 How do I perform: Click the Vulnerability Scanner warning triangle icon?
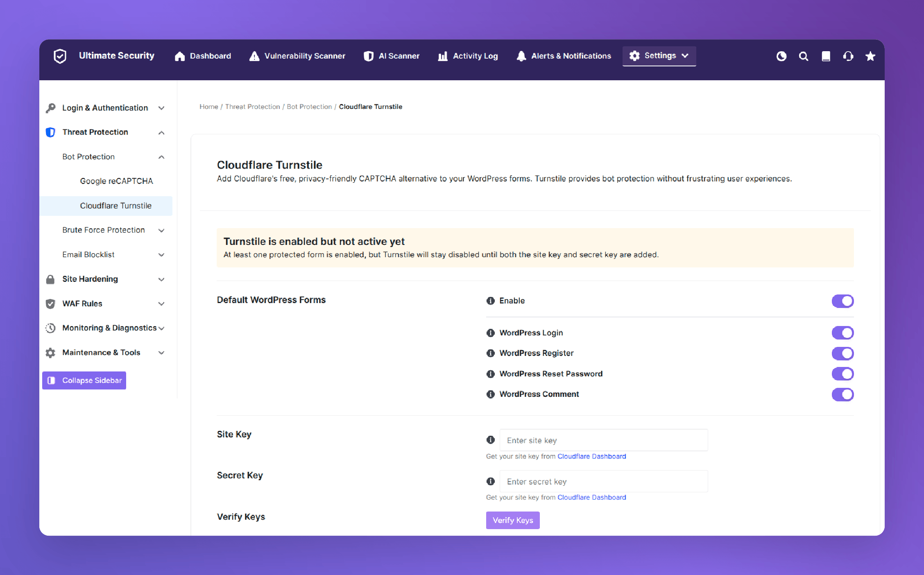coord(254,56)
